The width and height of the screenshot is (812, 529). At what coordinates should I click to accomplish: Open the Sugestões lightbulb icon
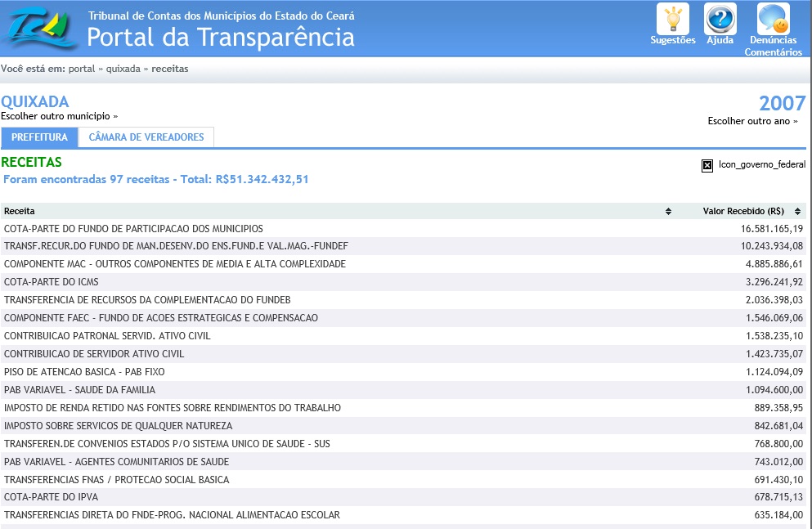[x=672, y=20]
